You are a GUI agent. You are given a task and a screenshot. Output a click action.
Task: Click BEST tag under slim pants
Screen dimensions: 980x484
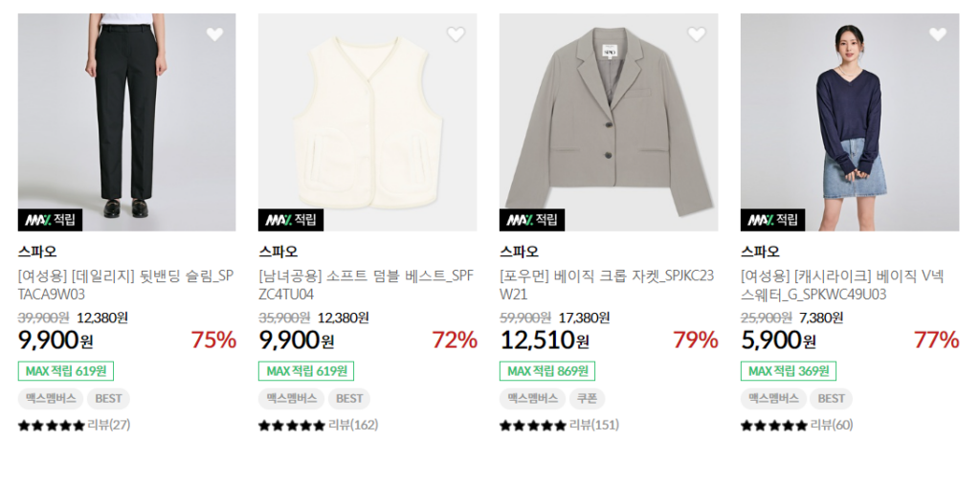(108, 399)
